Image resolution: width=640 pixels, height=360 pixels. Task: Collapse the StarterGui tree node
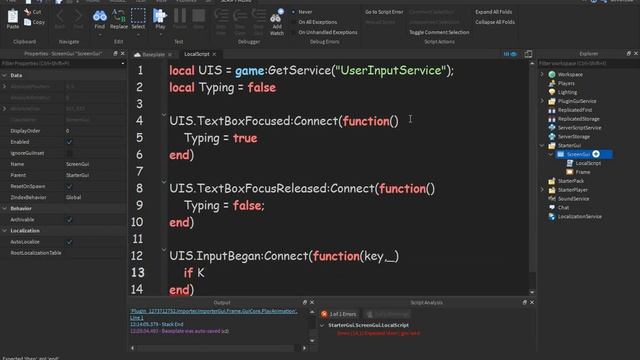(542, 145)
